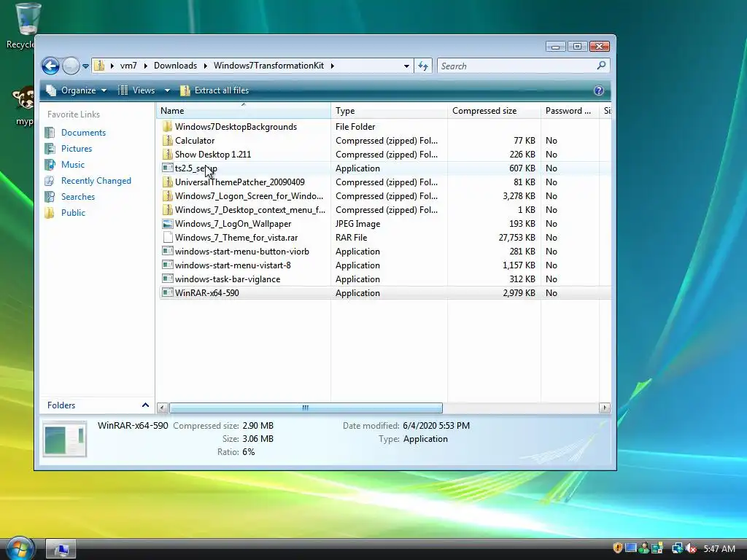
Task: Click the Views button
Action: point(136,90)
